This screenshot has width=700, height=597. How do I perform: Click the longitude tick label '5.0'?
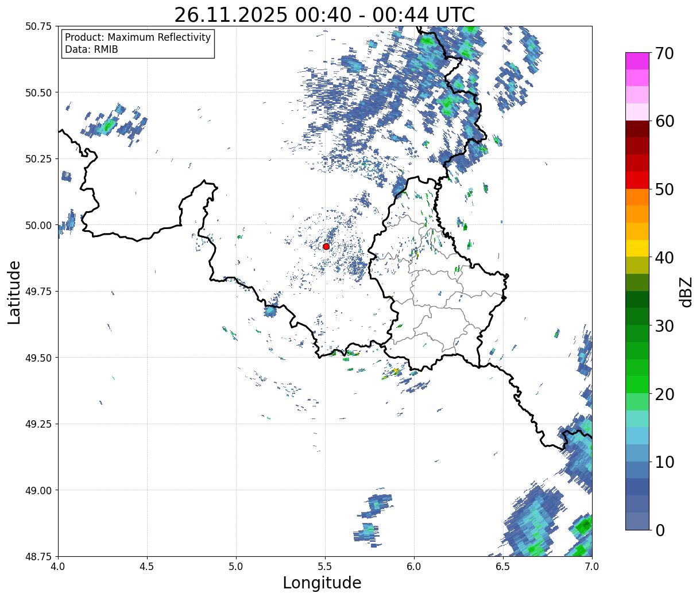coord(236,566)
